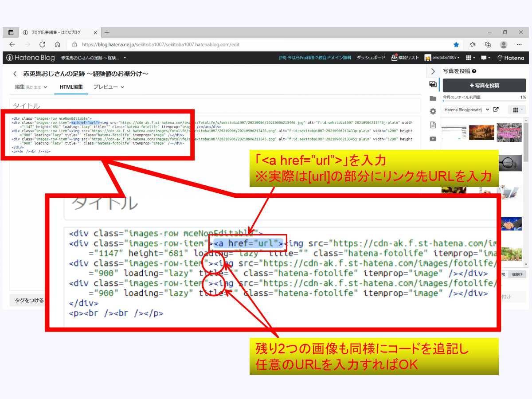Go to browser home page icon
This screenshot has width=532, height=399.
point(58,44)
